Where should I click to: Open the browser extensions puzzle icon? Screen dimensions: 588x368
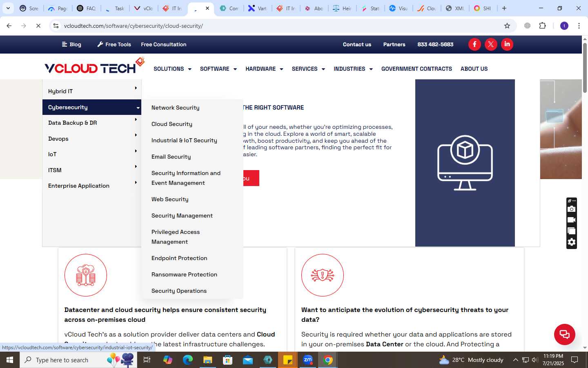tap(542, 26)
